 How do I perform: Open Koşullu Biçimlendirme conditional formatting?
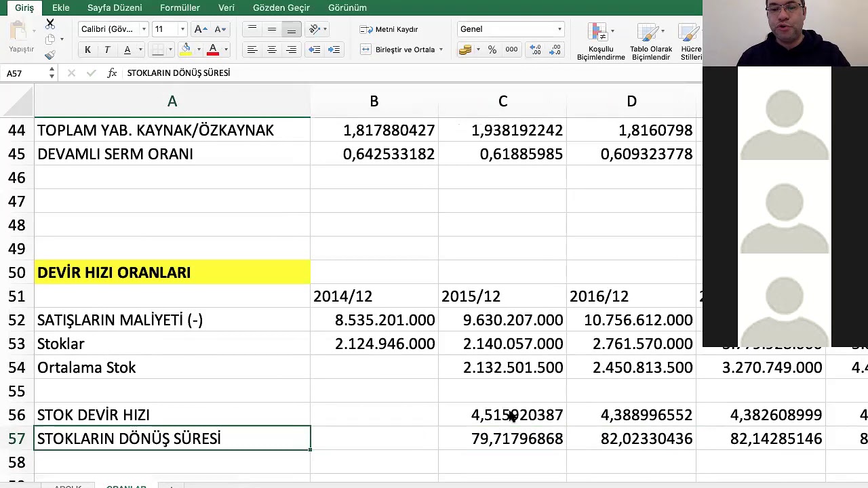[x=601, y=41]
